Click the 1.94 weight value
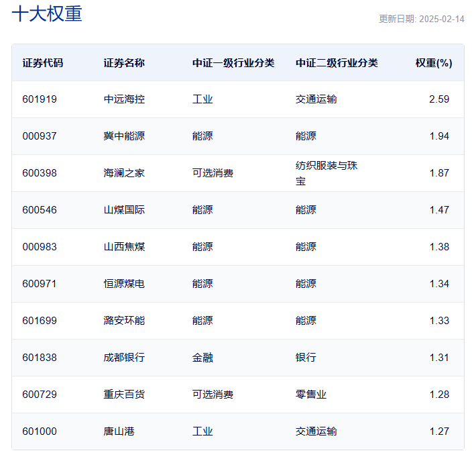Image resolution: width=476 pixels, height=461 pixels. pos(439,136)
